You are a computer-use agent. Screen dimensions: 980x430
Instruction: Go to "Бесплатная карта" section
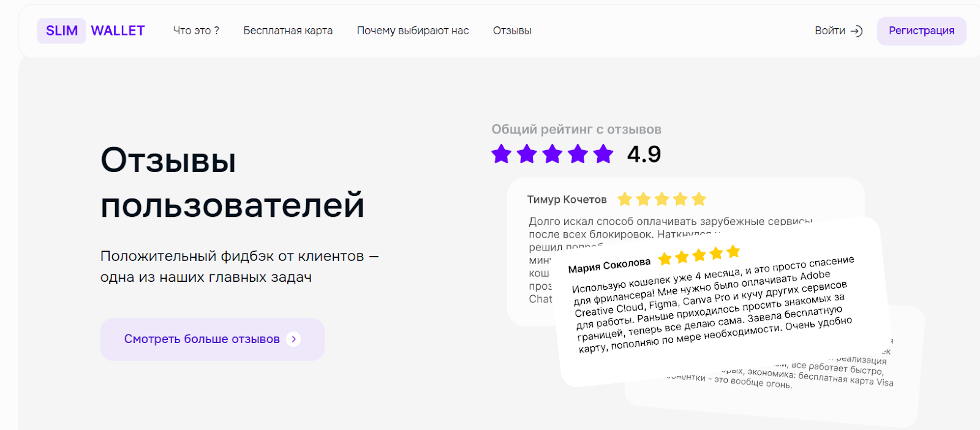288,31
